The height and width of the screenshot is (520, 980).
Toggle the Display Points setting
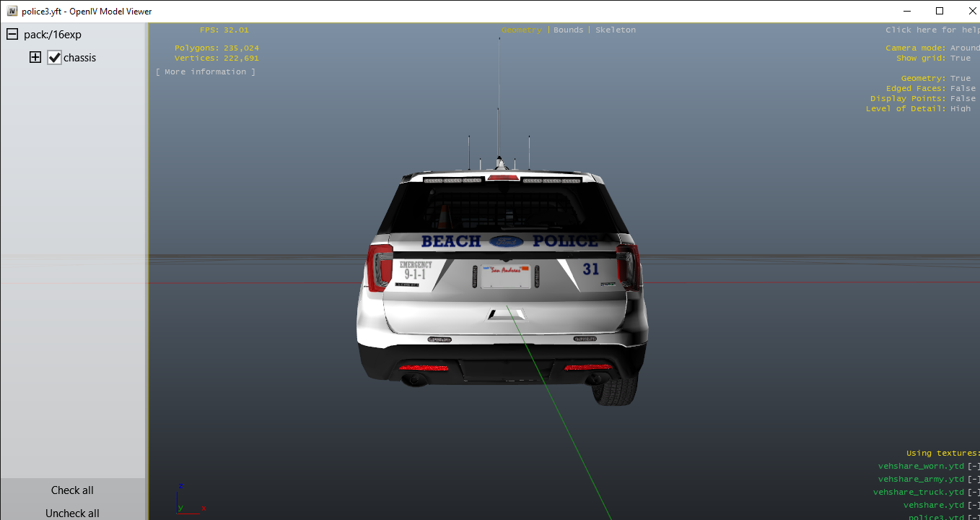click(963, 99)
